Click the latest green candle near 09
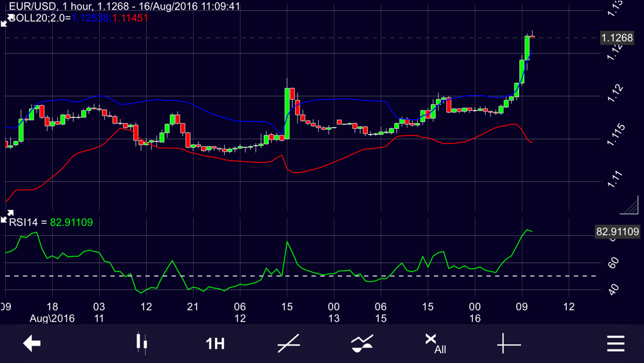Image resolution: width=644 pixels, height=363 pixels. [527, 48]
